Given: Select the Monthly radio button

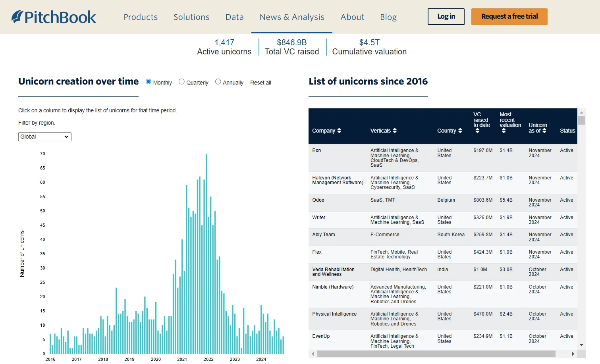Looking at the screenshot, I should pyautogui.click(x=149, y=82).
